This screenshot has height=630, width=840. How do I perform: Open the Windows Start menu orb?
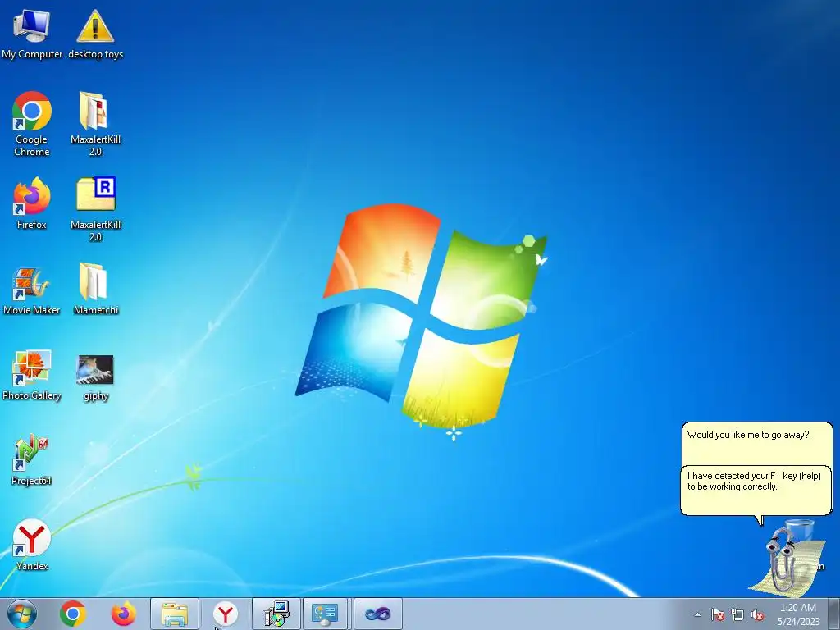point(22,614)
